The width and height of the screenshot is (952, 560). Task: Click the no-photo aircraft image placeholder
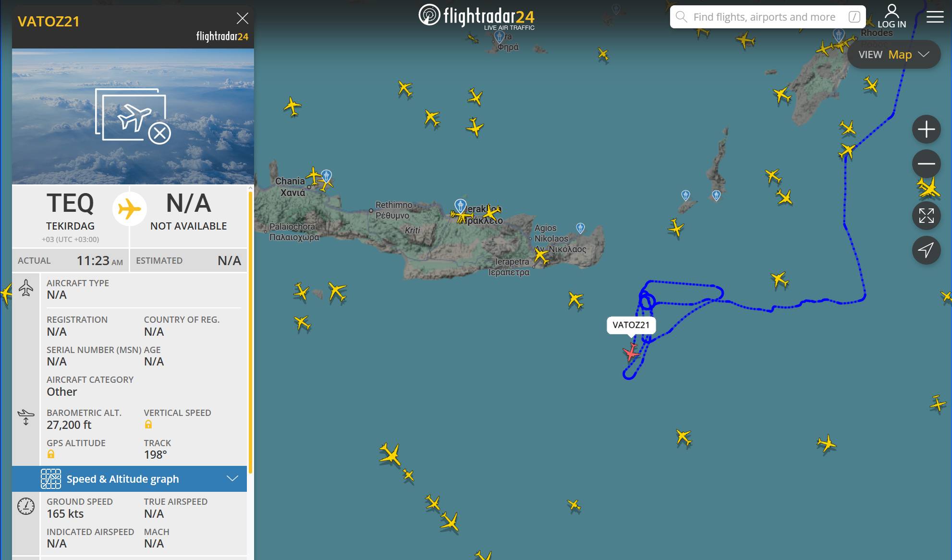pyautogui.click(x=133, y=116)
